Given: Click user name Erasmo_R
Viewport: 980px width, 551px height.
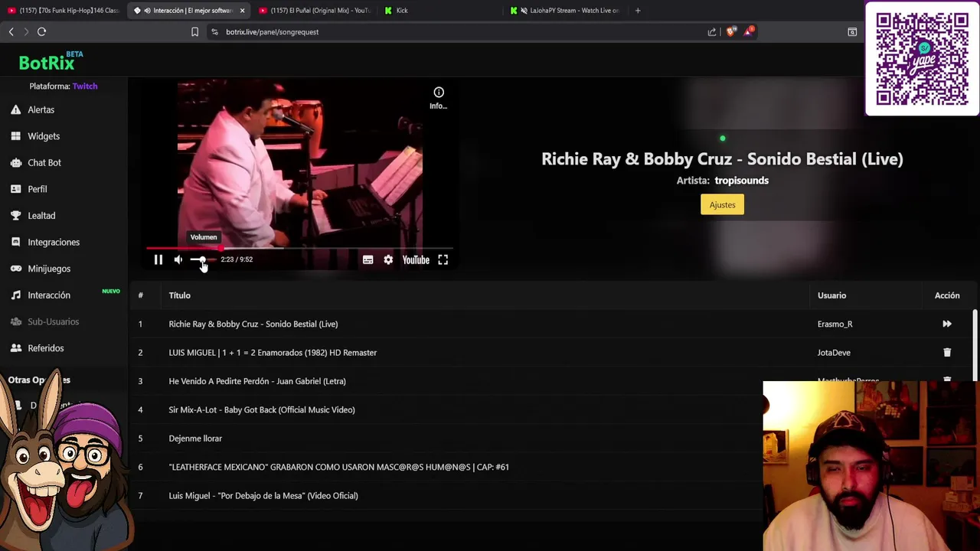Looking at the screenshot, I should (835, 324).
